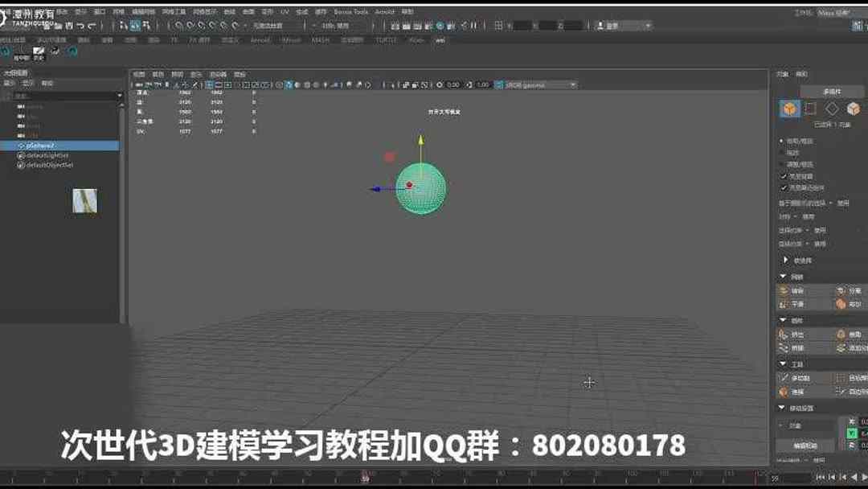Select face component mode in Modeling Toolkit
Image resolution: width=868 pixels, height=489 pixels.
pyautogui.click(x=831, y=108)
